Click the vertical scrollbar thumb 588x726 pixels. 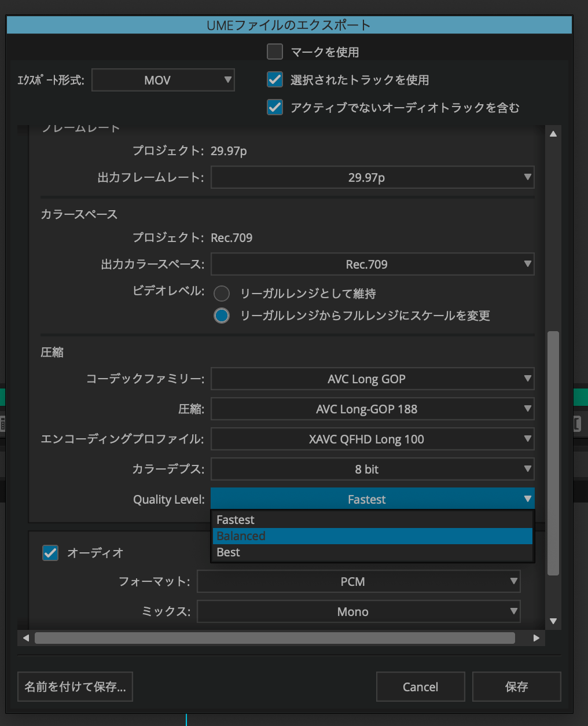553,453
